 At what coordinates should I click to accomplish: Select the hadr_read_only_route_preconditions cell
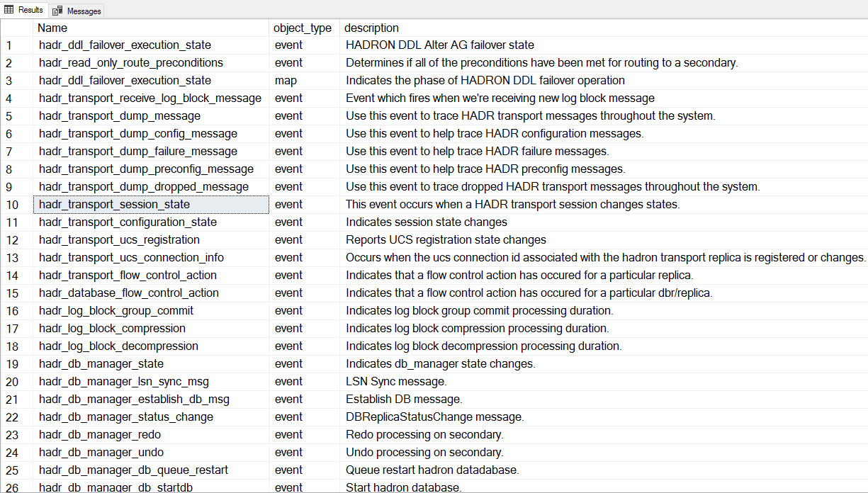click(131, 63)
